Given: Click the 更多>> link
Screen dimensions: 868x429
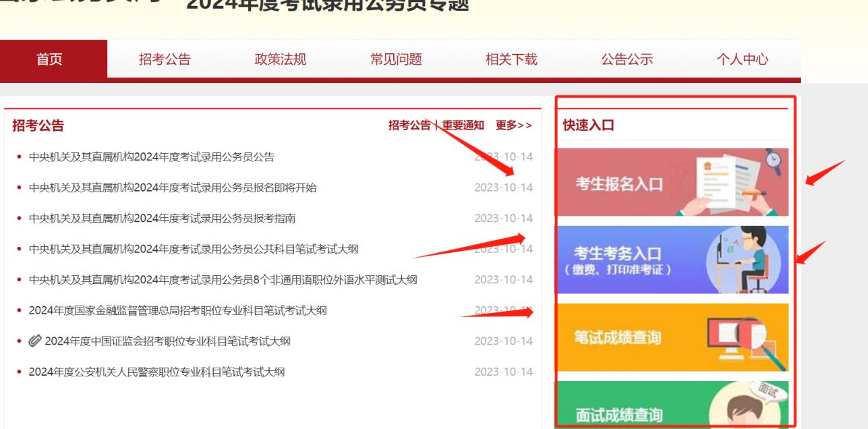Looking at the screenshot, I should click(514, 125).
